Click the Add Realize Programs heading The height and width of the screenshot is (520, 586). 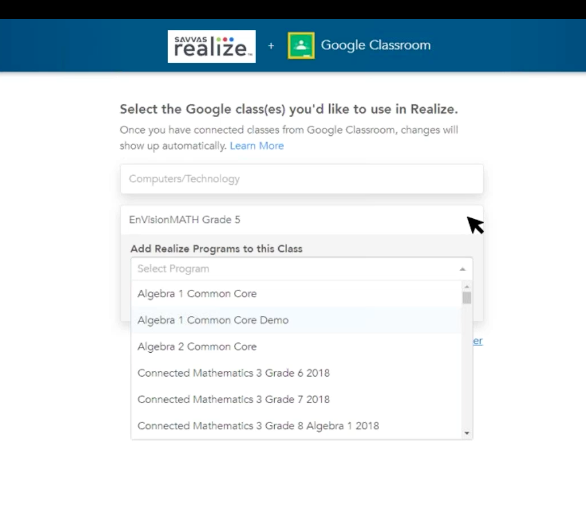[216, 249]
